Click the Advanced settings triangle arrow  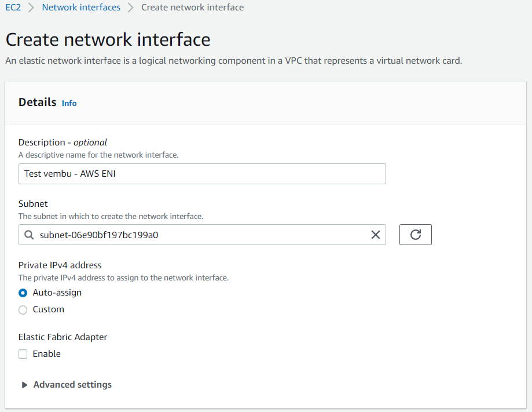point(24,385)
